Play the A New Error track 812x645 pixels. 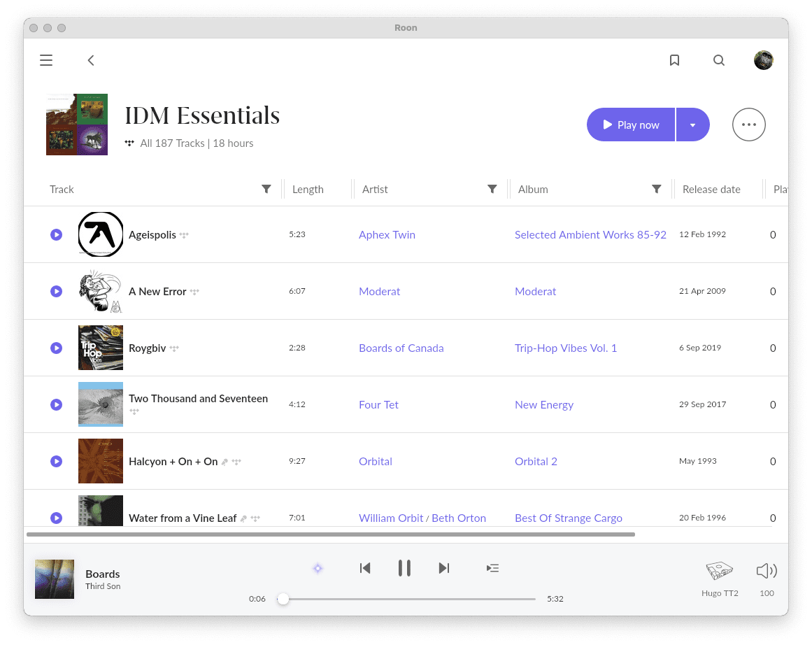(57, 291)
